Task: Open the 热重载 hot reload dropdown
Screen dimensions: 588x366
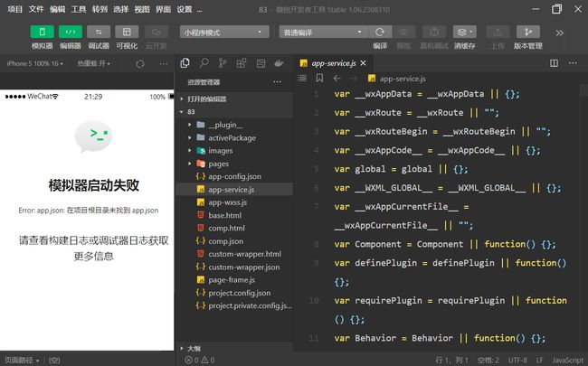Action: tap(94, 63)
